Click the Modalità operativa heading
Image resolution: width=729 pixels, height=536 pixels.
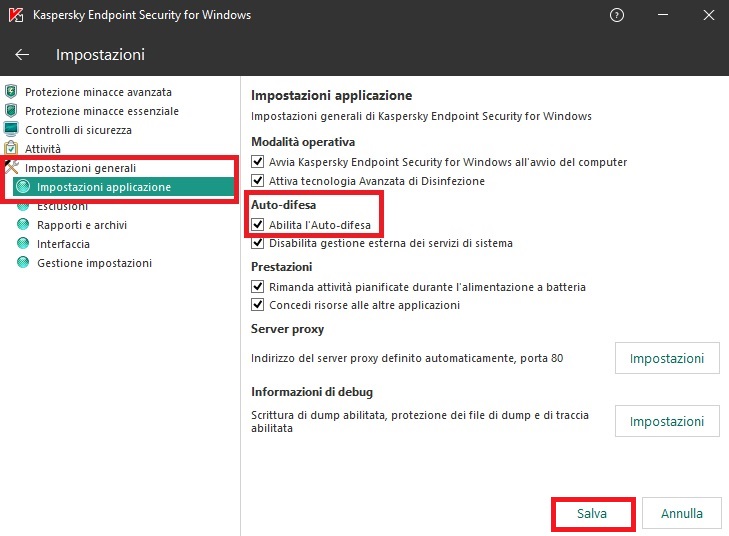pos(303,142)
